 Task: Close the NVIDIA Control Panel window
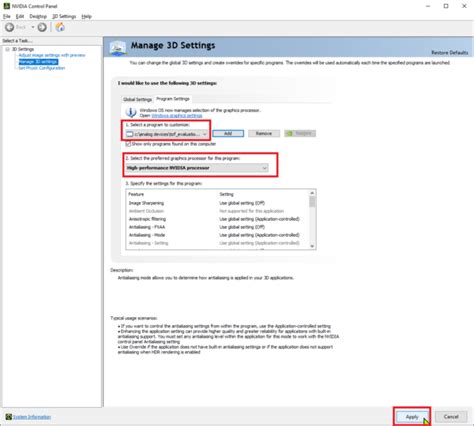point(464,6)
